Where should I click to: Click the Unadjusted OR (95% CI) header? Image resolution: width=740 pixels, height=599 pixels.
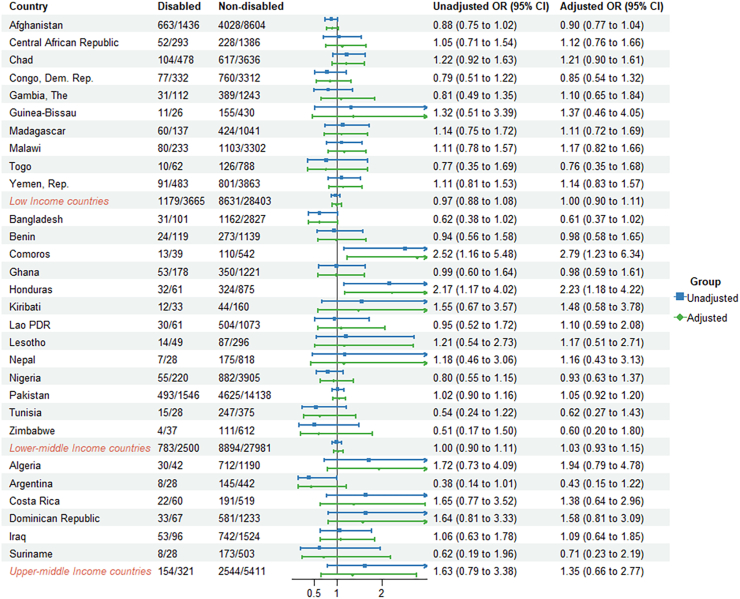(491, 7)
